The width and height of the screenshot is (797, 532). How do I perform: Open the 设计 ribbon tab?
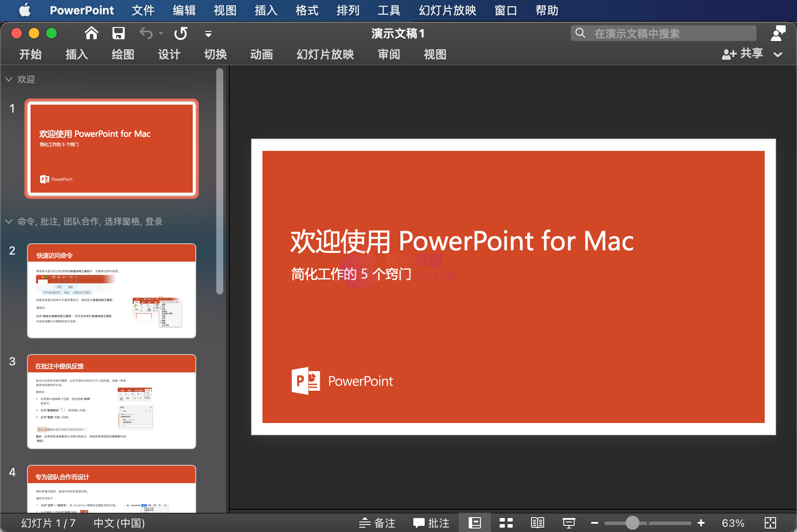pyautogui.click(x=169, y=55)
